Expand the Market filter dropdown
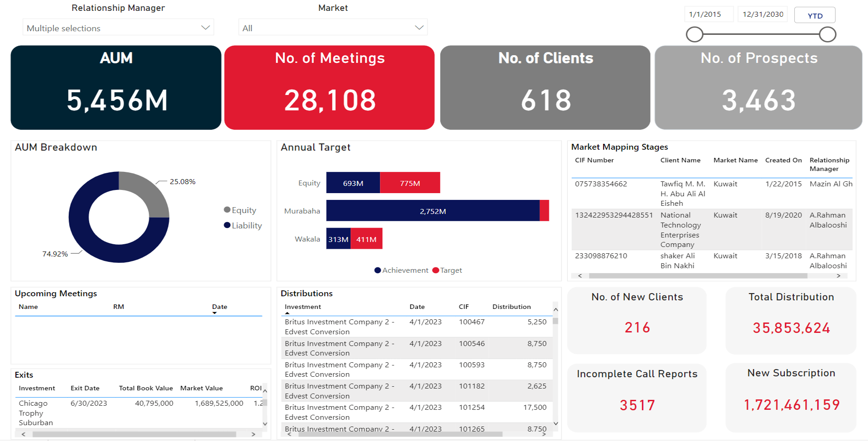Viewport: 868px width, 441px height. pyautogui.click(x=333, y=28)
